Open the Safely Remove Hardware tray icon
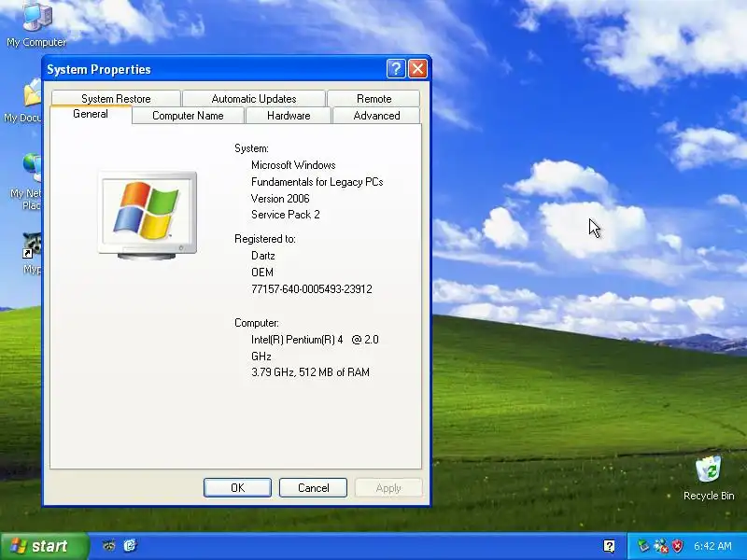 (x=643, y=546)
